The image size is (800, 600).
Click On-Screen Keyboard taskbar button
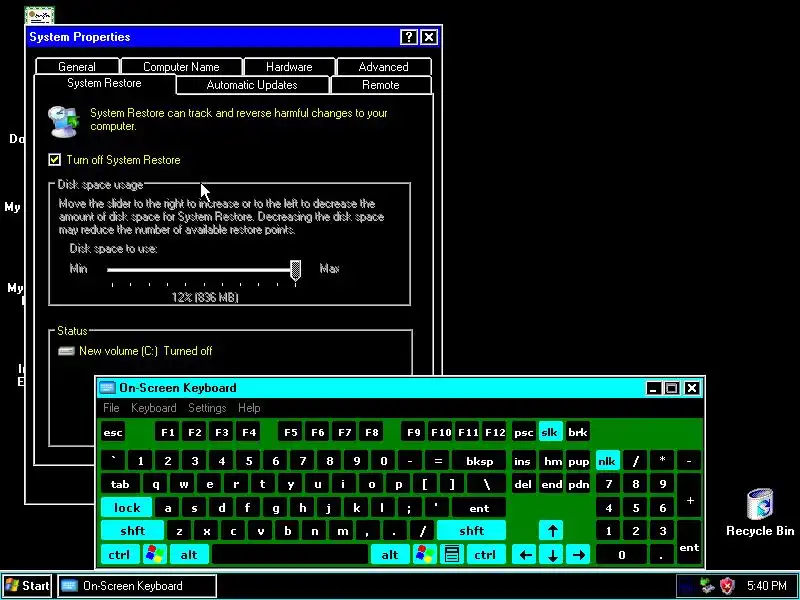pyautogui.click(x=137, y=586)
